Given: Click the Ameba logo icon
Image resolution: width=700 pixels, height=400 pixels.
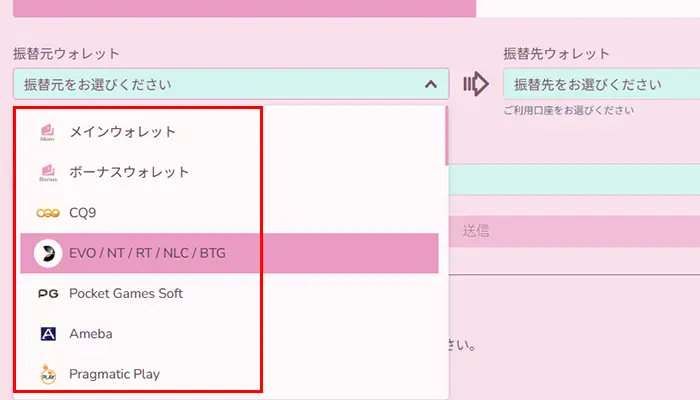Looking at the screenshot, I should tap(48, 334).
